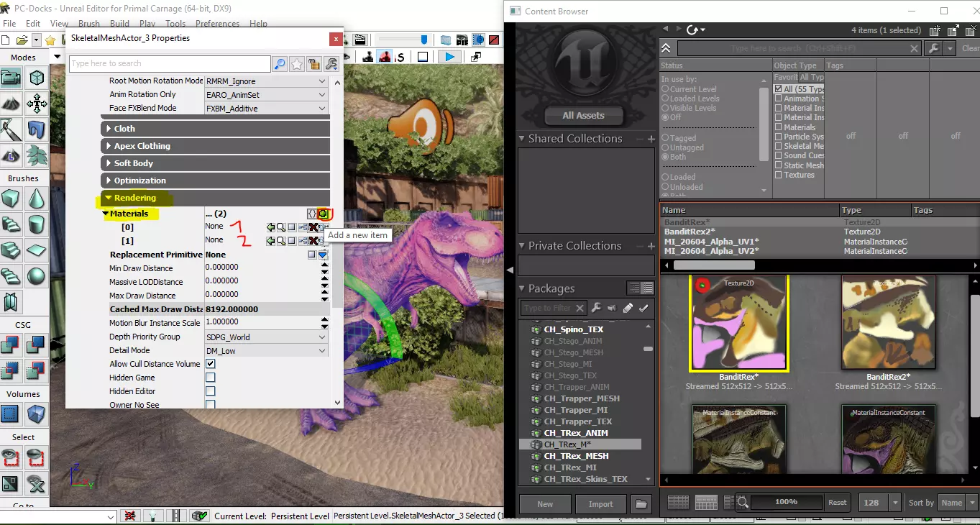Select the BanditRex2 texture thumbnail

coord(888,323)
